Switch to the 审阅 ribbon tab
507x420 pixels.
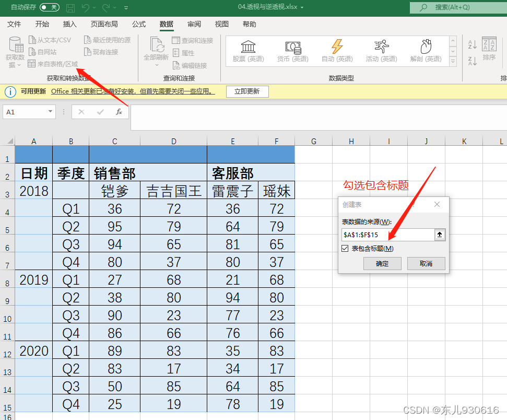pos(194,24)
